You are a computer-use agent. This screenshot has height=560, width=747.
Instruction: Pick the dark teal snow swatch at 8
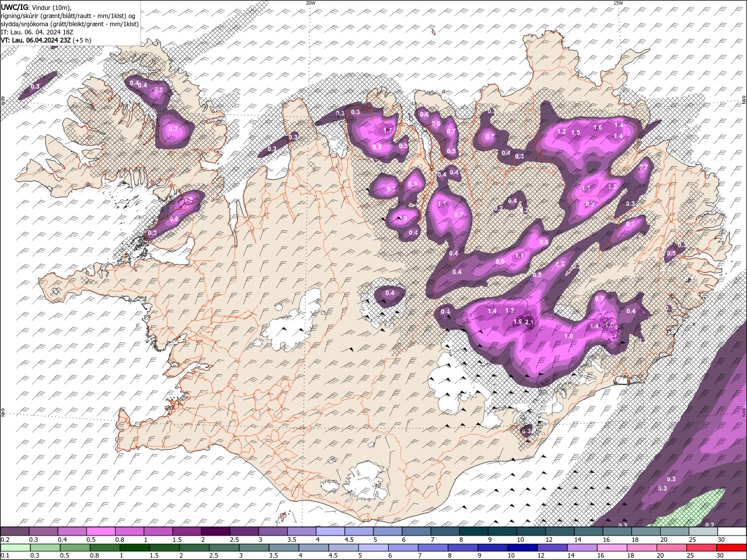(x=474, y=531)
